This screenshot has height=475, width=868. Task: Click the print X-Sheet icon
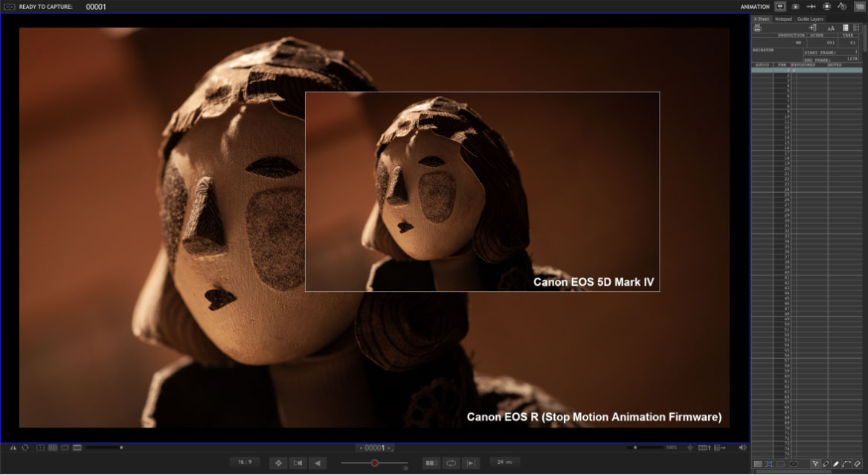tap(758, 27)
